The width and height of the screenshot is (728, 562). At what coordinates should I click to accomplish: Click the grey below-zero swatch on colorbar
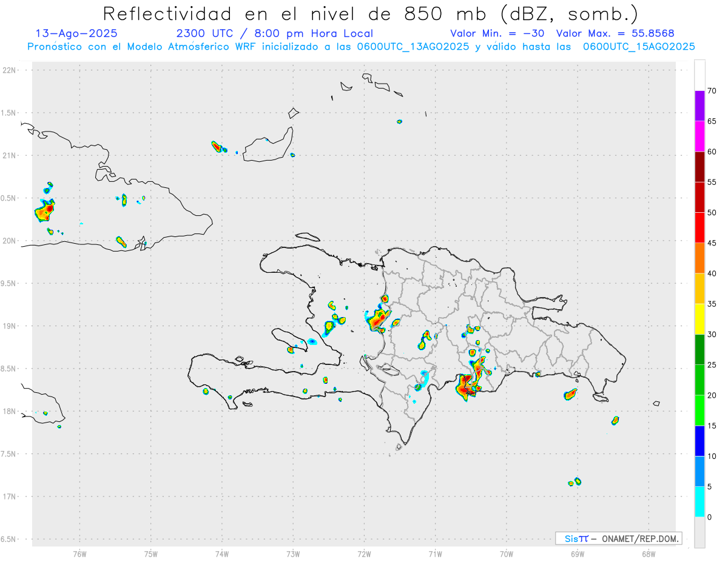point(699,532)
